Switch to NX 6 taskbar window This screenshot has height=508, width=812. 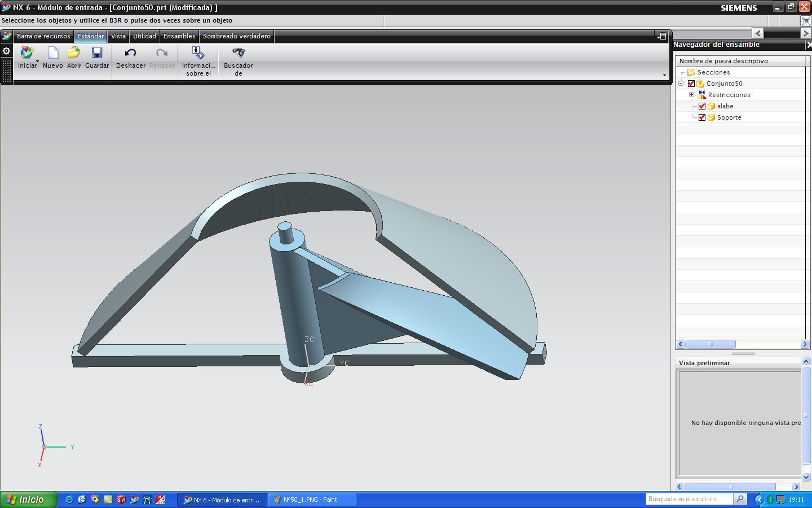(222, 500)
